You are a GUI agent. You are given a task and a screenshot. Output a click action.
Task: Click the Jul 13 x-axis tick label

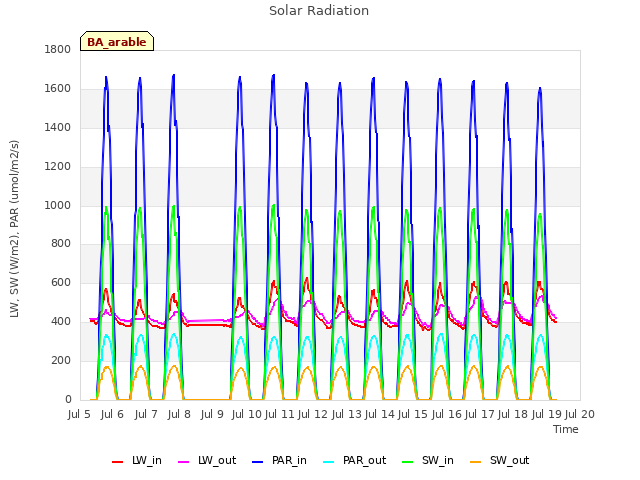click(x=347, y=414)
